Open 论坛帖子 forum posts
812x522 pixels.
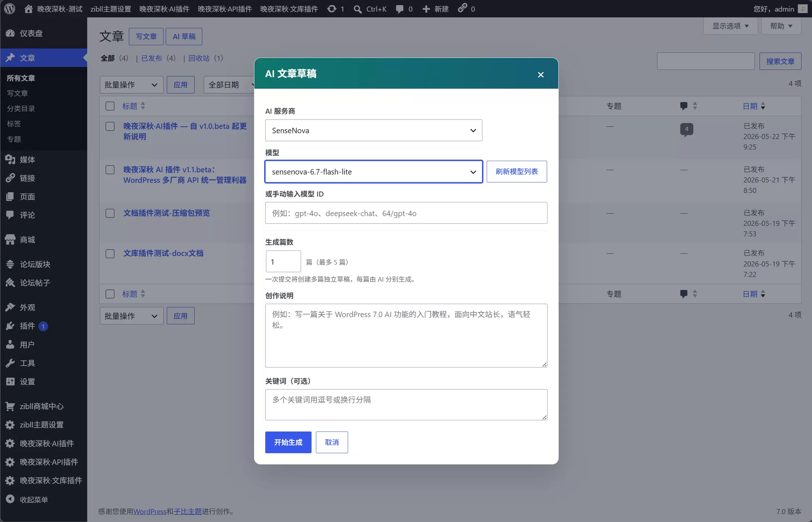pos(43,283)
